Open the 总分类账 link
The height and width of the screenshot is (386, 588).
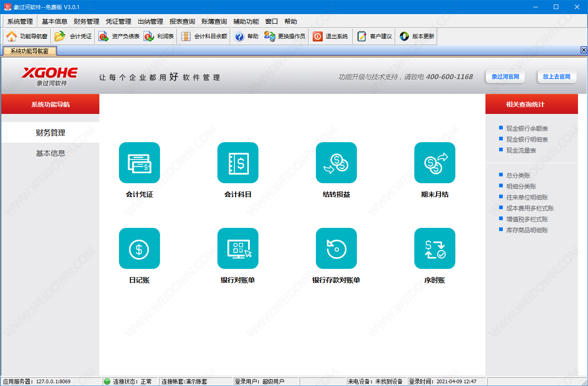(x=518, y=175)
